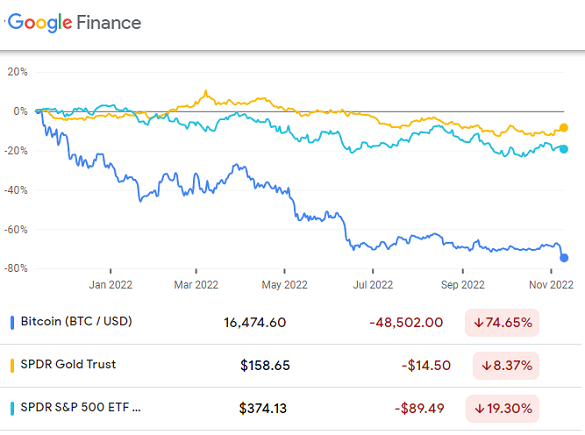Screen dimensions: 585x435
Task: Click gold change value -$14.50
Action: click(426, 366)
